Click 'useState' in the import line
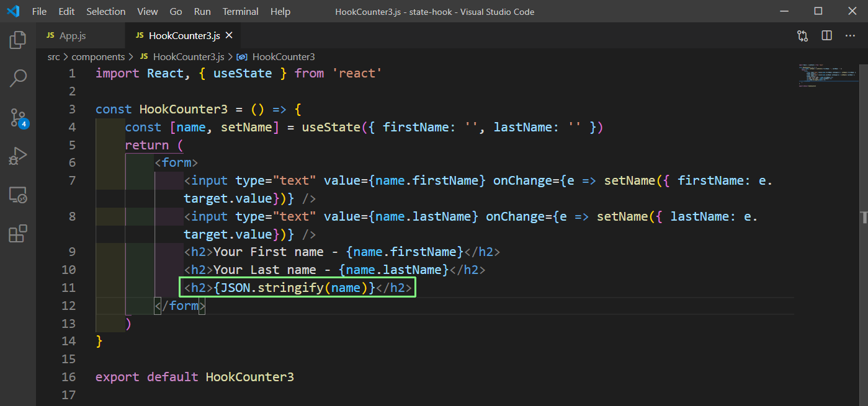The image size is (868, 406). coord(243,73)
